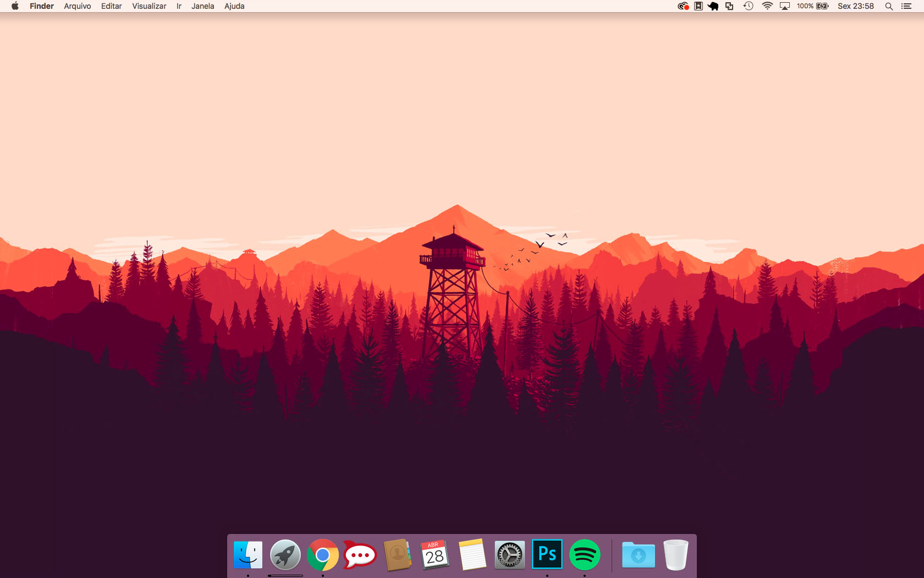Open the Visualizar menu
Image resolution: width=924 pixels, height=578 pixels.
click(x=149, y=6)
